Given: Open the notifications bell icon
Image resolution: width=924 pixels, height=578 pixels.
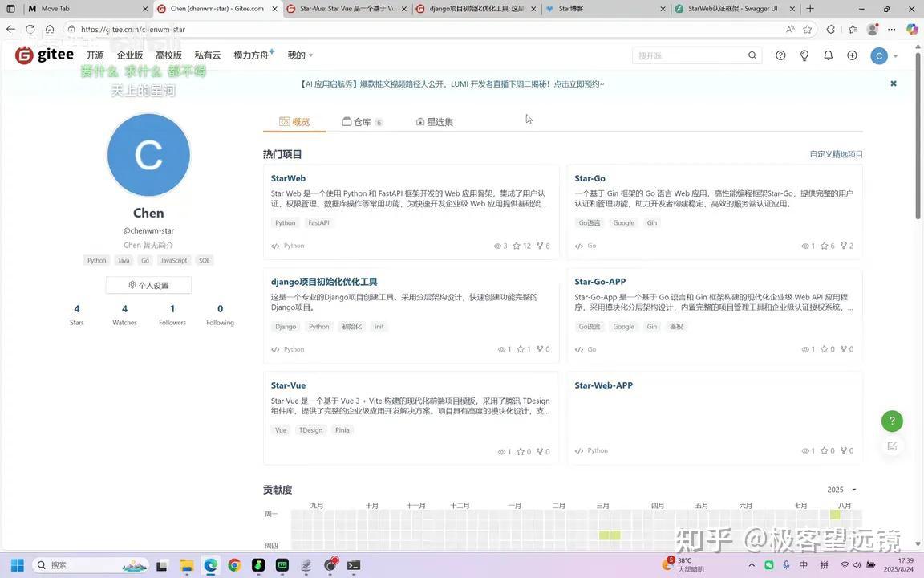Looking at the screenshot, I should coord(828,55).
